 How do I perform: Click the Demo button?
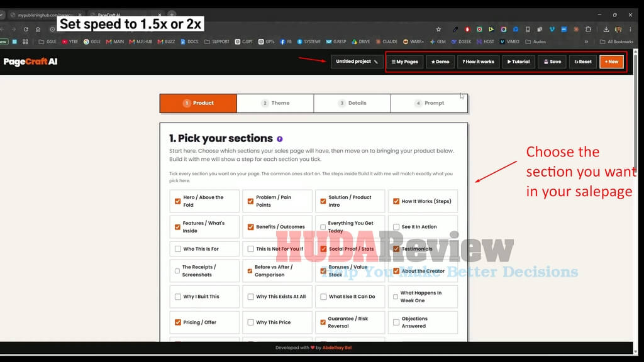click(440, 62)
